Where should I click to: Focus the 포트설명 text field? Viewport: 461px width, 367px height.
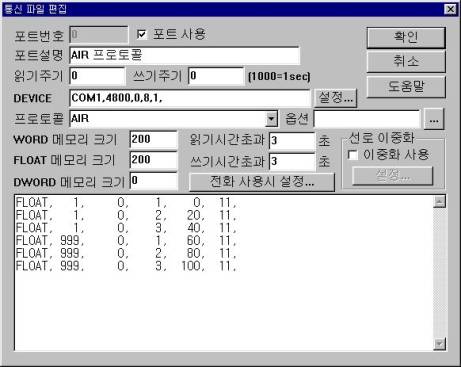pyautogui.click(x=185, y=55)
